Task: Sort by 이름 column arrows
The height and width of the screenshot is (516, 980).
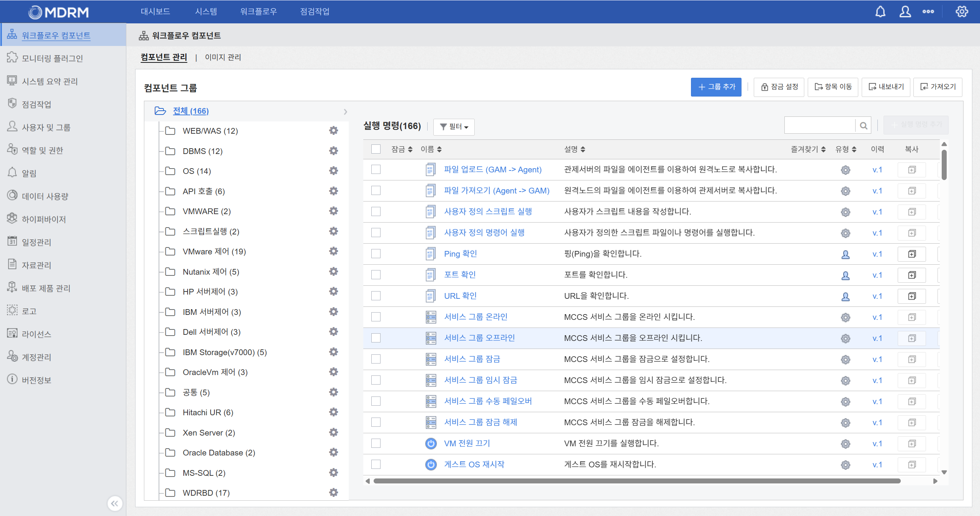Action: [439, 149]
